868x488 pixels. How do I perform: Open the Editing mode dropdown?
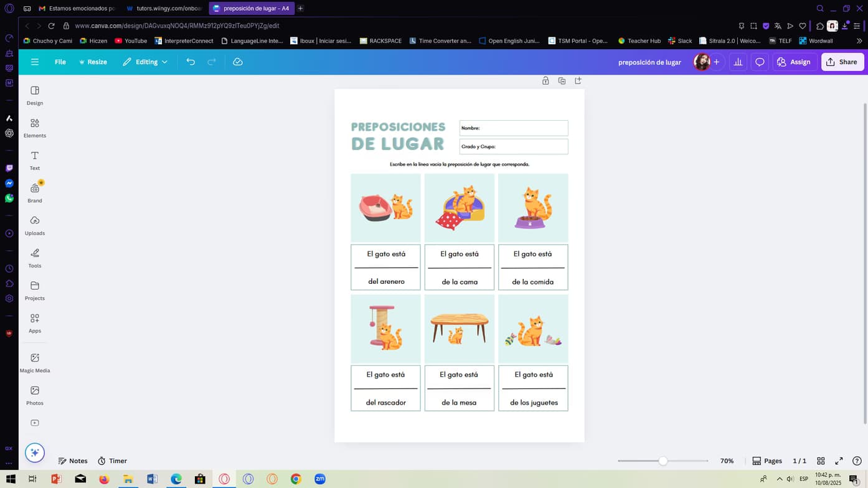tap(144, 62)
